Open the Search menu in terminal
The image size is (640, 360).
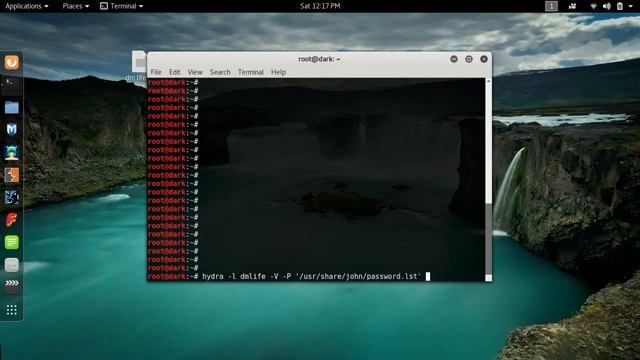pyautogui.click(x=220, y=72)
